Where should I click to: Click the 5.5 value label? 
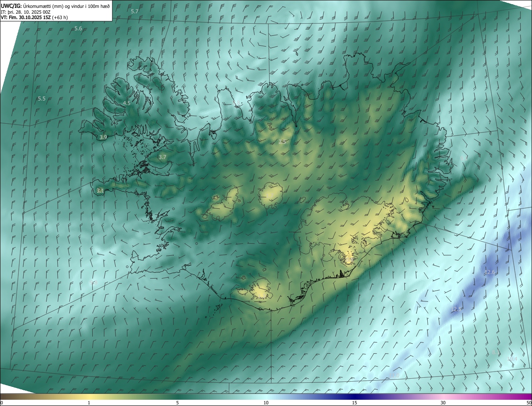tap(42, 99)
